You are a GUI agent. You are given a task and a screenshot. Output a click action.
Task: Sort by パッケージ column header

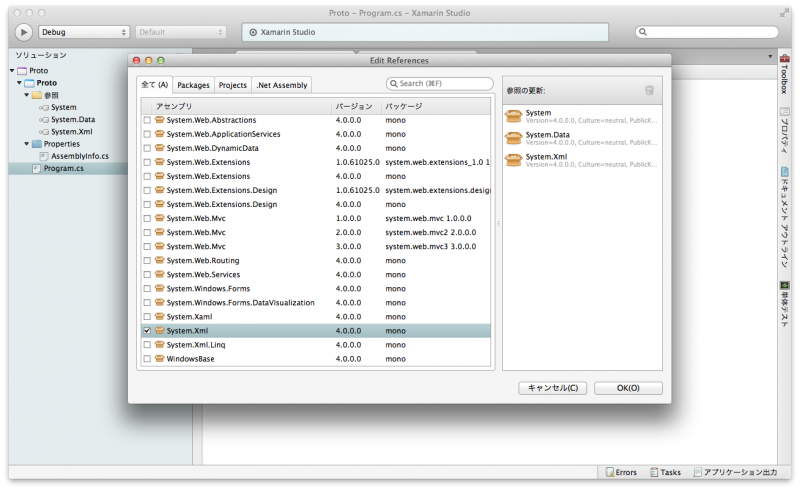click(x=435, y=106)
